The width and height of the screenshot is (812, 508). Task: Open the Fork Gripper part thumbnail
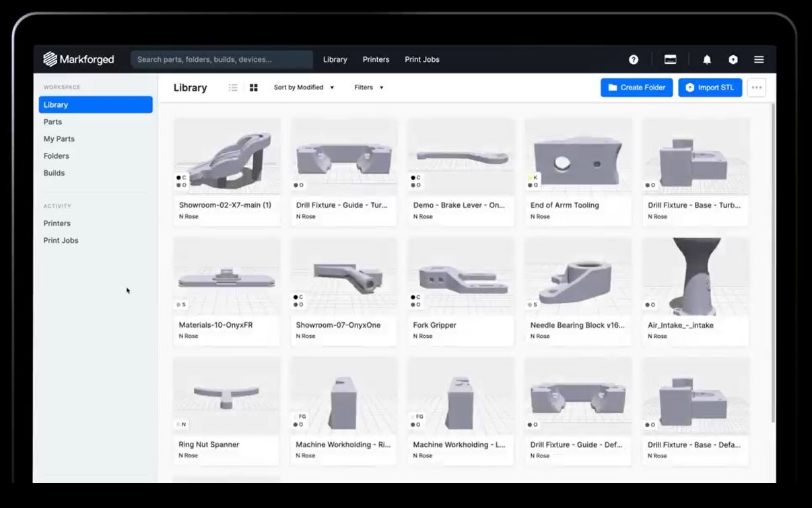tap(461, 277)
